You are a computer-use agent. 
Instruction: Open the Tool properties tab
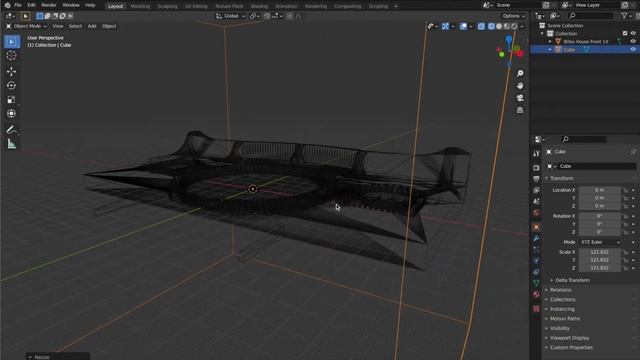(536, 153)
